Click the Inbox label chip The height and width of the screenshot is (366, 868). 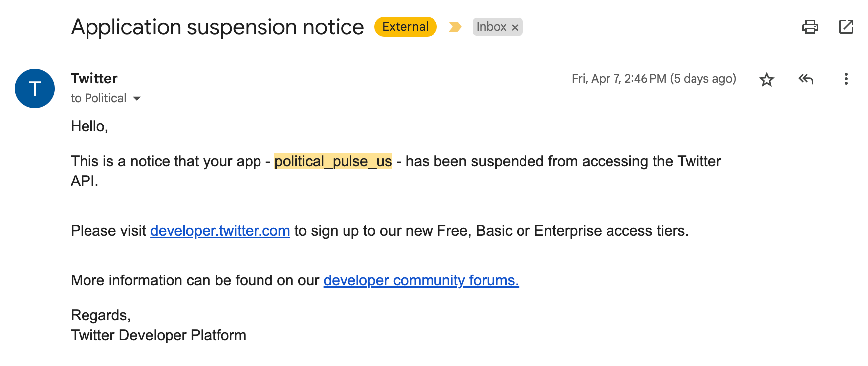[491, 27]
